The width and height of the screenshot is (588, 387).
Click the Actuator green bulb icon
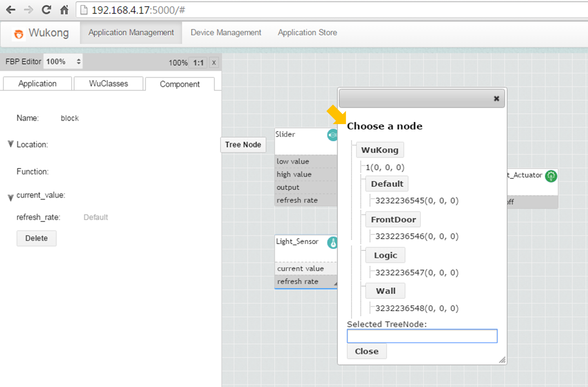coord(551,176)
